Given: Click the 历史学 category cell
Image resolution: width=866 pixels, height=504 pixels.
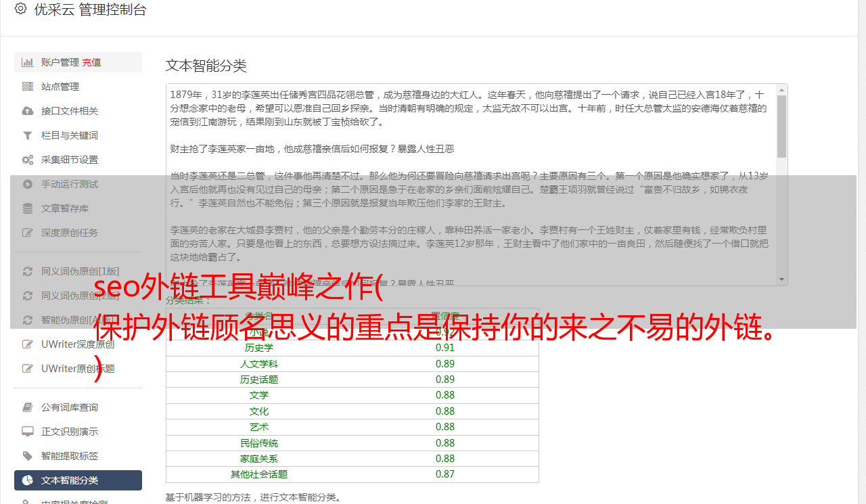Looking at the screenshot, I should (259, 348).
